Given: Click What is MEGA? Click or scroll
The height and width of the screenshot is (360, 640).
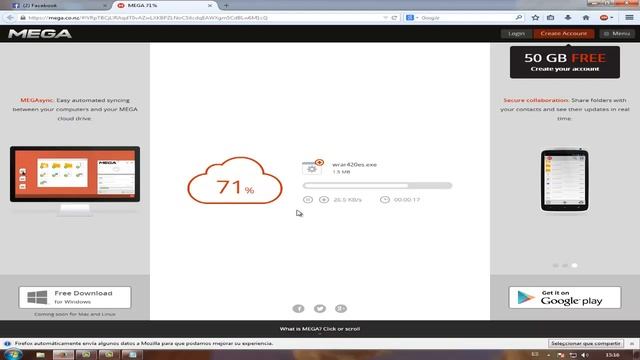Looking at the screenshot, I should (x=320, y=329).
